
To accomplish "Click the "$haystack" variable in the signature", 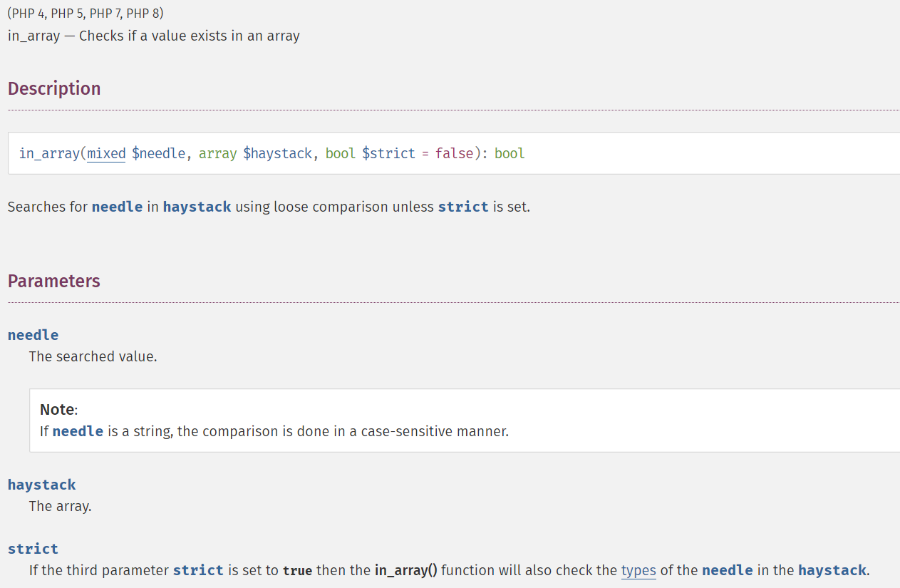I will coord(278,153).
